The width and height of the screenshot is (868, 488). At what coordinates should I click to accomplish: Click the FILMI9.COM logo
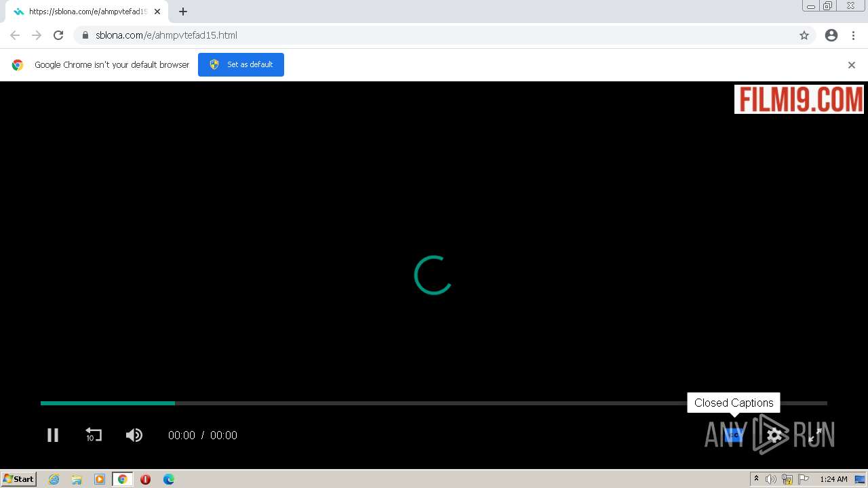[x=800, y=99]
